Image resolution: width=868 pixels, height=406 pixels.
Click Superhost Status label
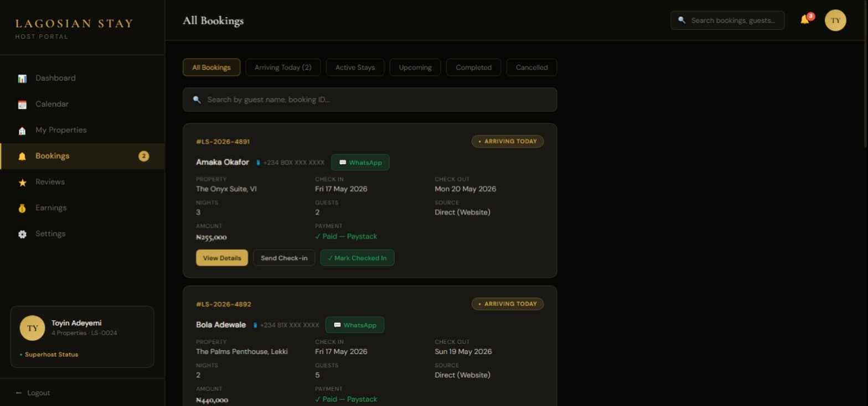click(51, 355)
